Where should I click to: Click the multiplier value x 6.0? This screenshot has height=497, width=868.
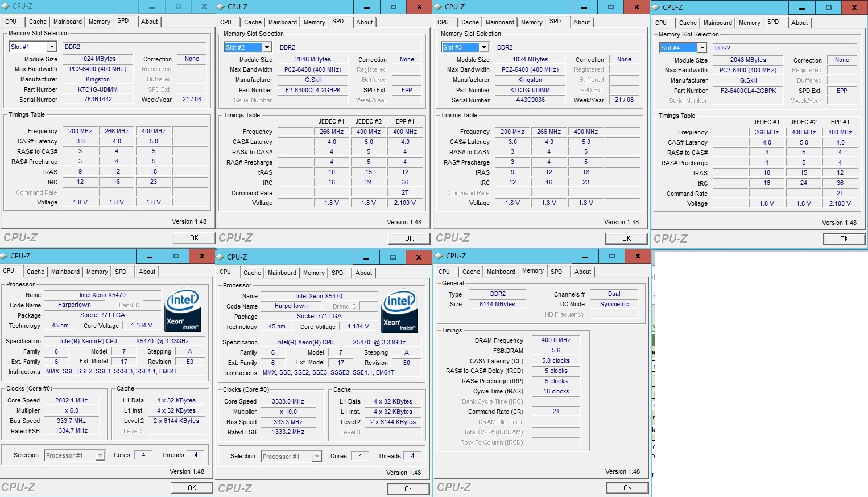71,410
